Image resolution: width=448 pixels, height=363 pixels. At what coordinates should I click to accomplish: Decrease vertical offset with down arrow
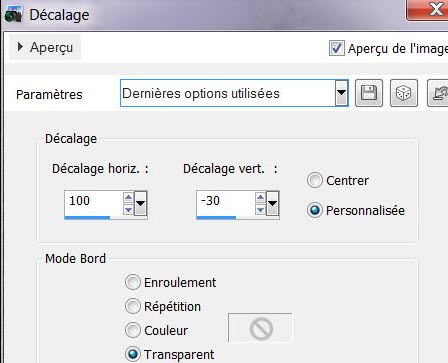pyautogui.click(x=260, y=210)
